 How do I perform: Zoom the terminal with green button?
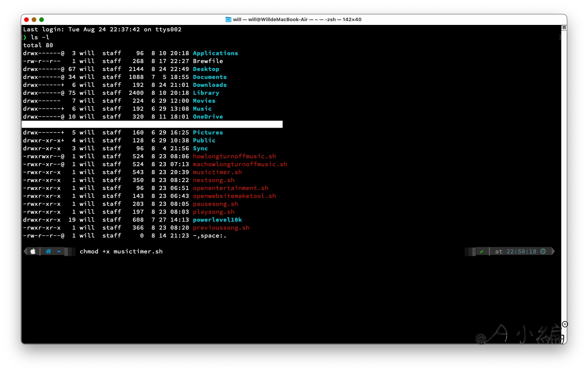(42, 20)
